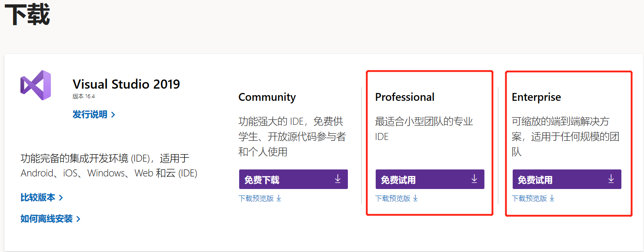Click the small arrow icon after Professional 下载预览版
644x252 pixels.
click(x=415, y=199)
